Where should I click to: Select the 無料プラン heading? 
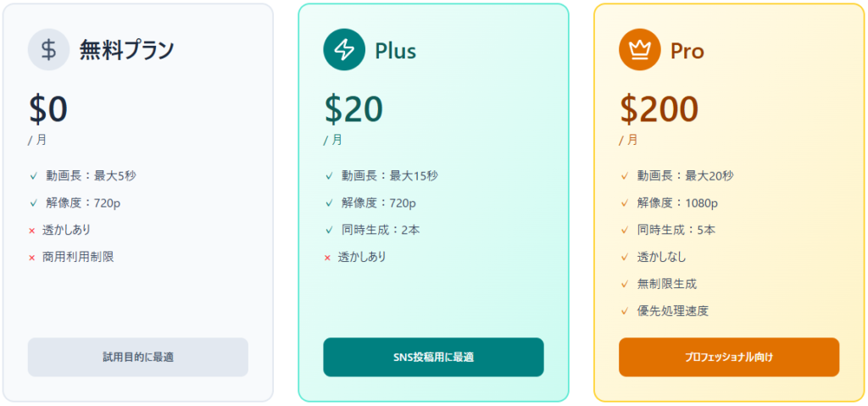tap(126, 51)
